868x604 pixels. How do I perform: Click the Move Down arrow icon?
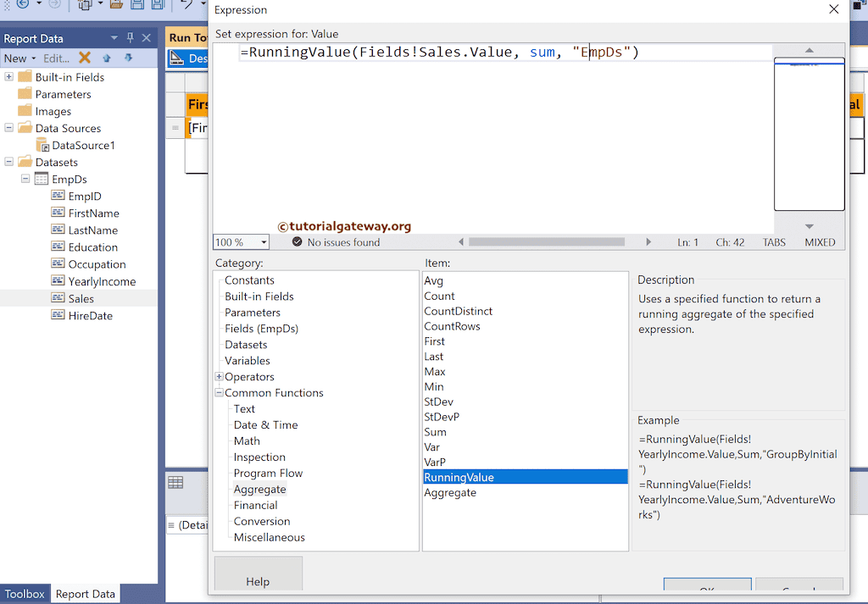coord(128,58)
